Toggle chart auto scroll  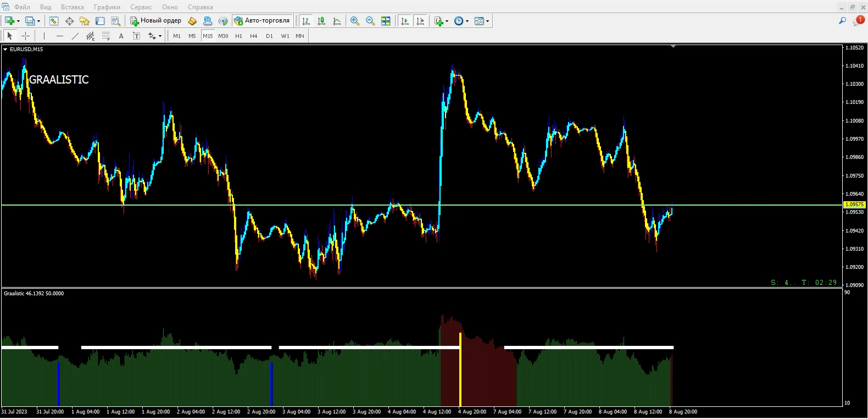[405, 21]
